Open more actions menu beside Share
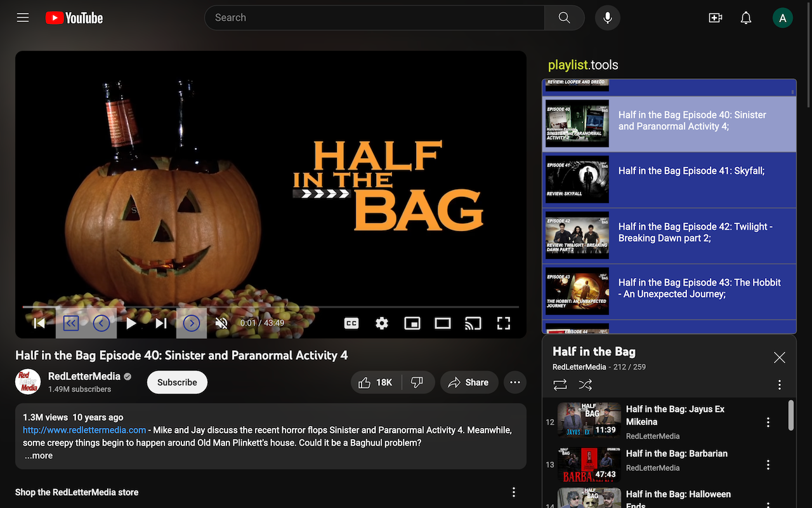This screenshot has height=508, width=812. (x=514, y=382)
